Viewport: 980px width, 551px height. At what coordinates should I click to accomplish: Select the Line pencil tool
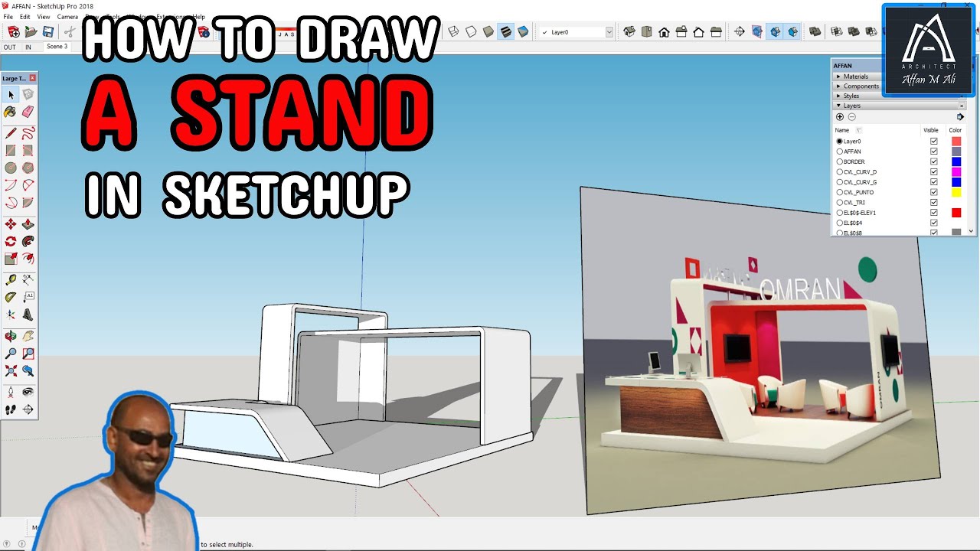pyautogui.click(x=11, y=133)
